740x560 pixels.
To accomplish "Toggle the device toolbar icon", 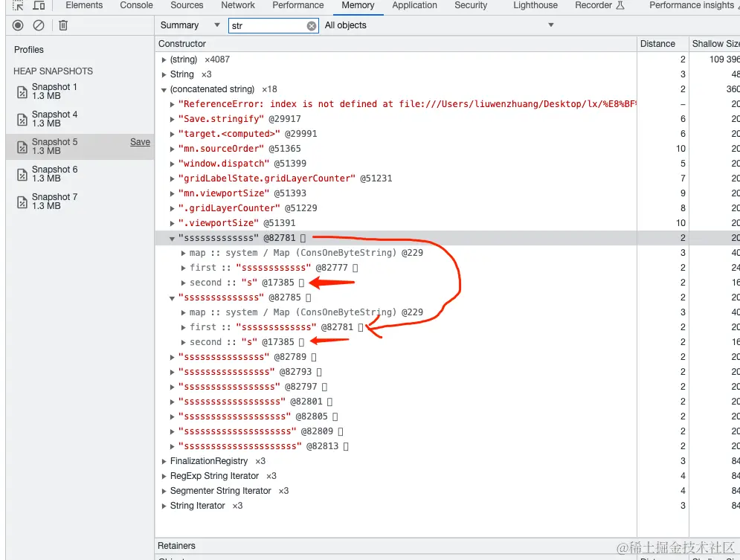I will pyautogui.click(x=39, y=5).
